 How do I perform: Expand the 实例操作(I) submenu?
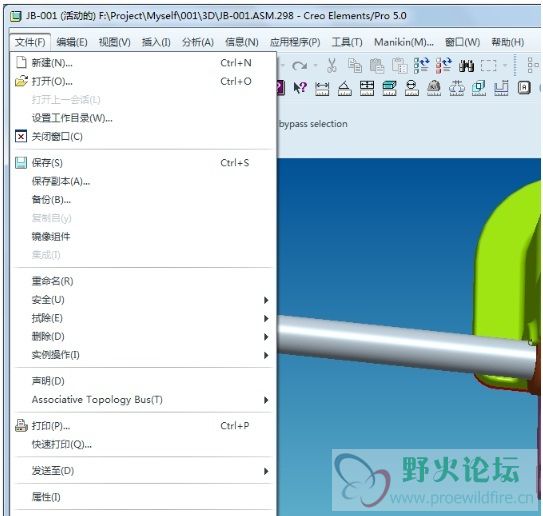(x=266, y=355)
